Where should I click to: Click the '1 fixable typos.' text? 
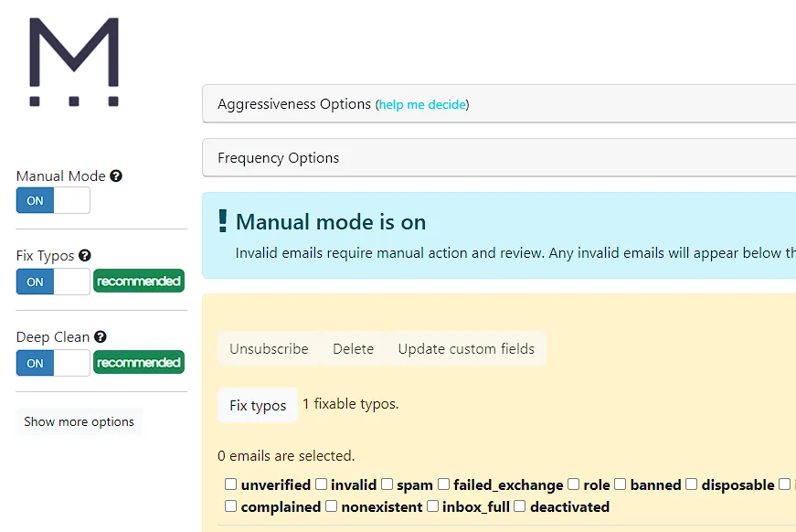pyautogui.click(x=351, y=404)
